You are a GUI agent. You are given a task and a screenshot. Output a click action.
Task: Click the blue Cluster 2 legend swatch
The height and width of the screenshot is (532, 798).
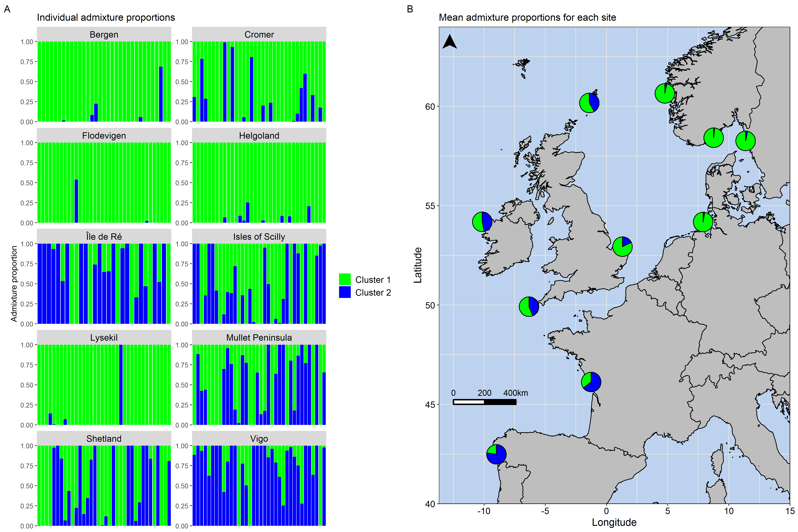click(345, 292)
